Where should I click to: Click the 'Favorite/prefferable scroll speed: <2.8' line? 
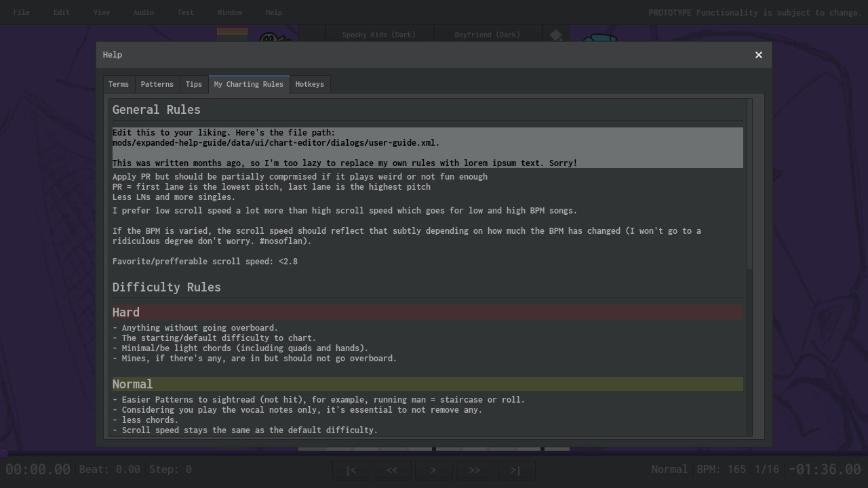(x=205, y=262)
